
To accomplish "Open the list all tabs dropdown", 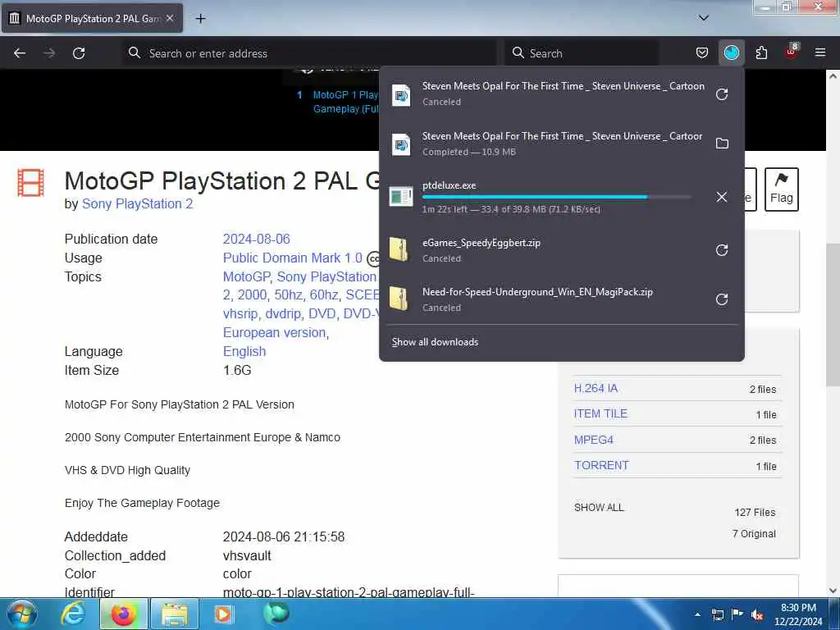I will [704, 18].
